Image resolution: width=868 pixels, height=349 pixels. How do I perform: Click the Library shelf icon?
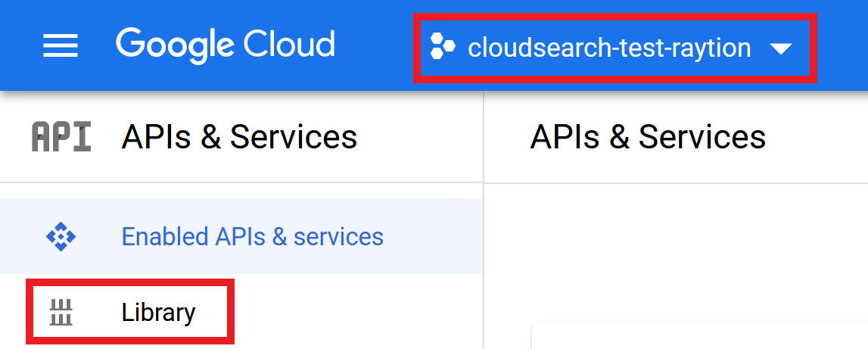[61, 313]
